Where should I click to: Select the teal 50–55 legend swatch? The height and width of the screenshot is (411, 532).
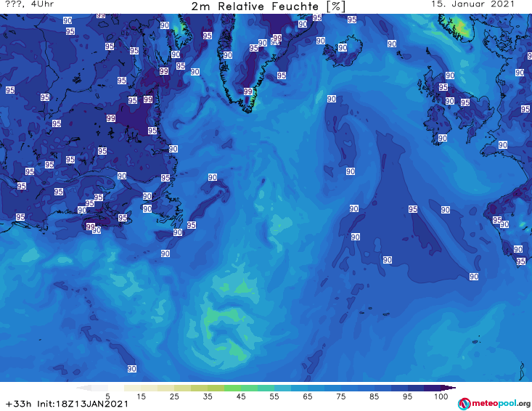[266, 388]
